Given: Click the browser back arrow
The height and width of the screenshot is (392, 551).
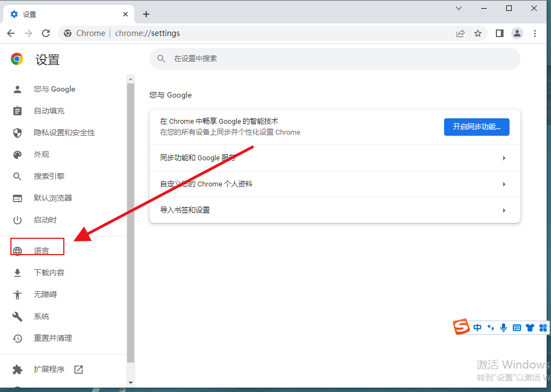Looking at the screenshot, I should click(x=11, y=33).
